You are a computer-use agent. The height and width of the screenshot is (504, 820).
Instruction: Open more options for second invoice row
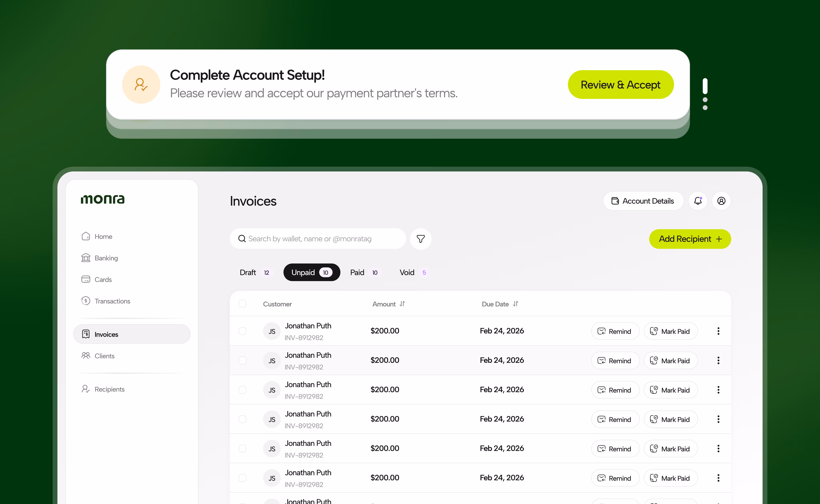[x=718, y=360]
